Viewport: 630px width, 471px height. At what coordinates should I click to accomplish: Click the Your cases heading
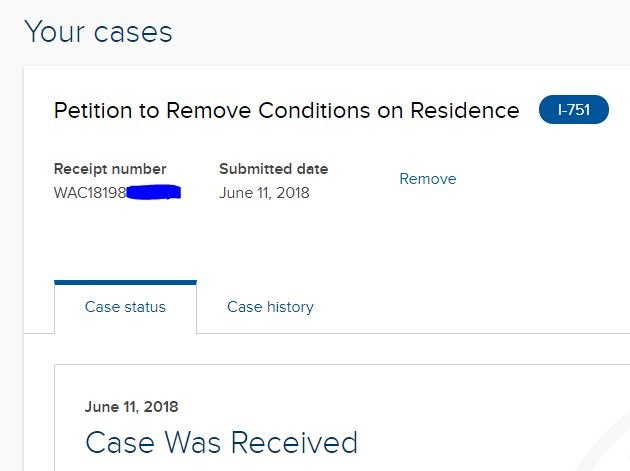[98, 32]
